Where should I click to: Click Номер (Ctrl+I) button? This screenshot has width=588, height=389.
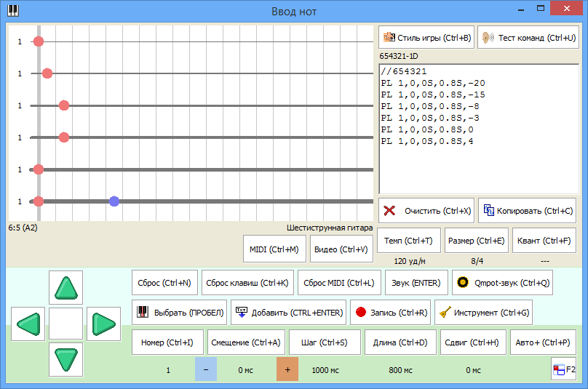click(167, 342)
